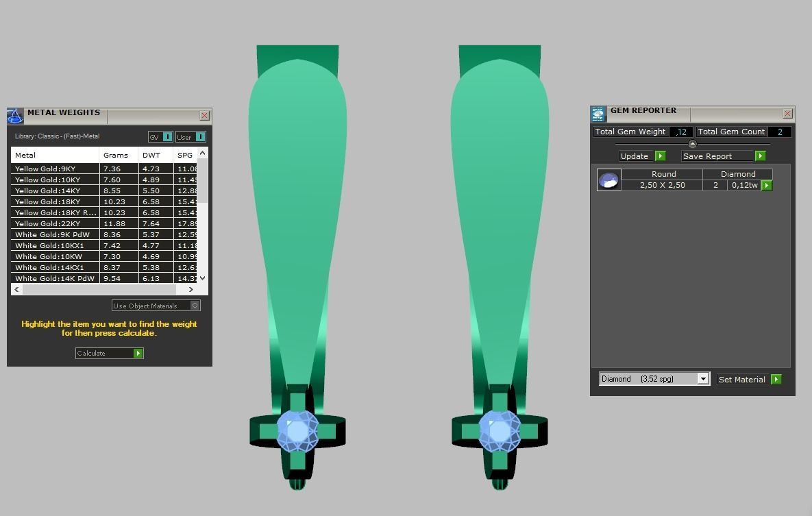Click the green arrow next to Update
This screenshot has width=812, height=516.
click(661, 156)
